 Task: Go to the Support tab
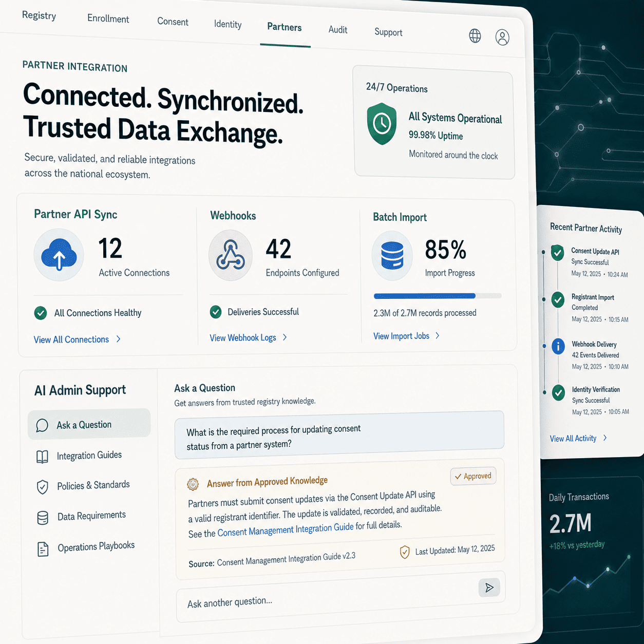point(388,32)
